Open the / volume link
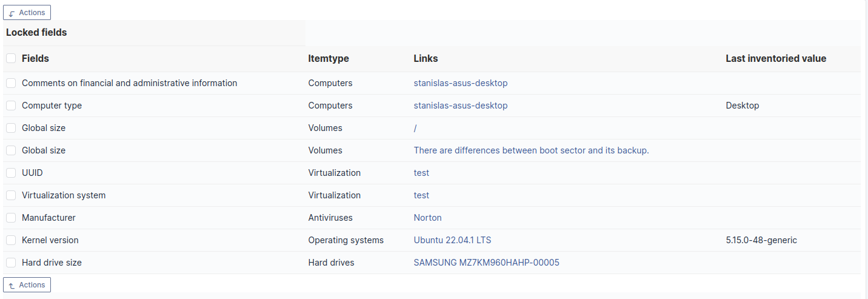 [415, 128]
